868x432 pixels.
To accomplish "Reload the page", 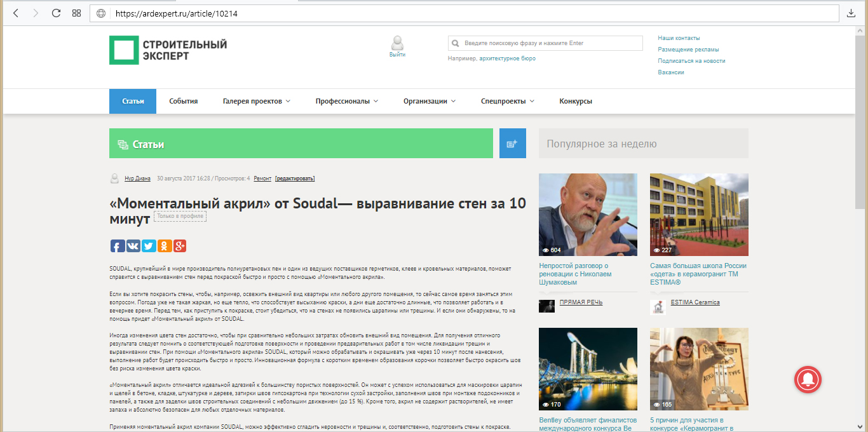I will [56, 13].
